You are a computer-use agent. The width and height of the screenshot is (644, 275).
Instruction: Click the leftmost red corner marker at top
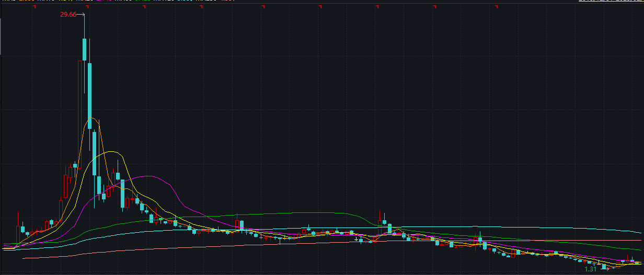click(34, 7)
